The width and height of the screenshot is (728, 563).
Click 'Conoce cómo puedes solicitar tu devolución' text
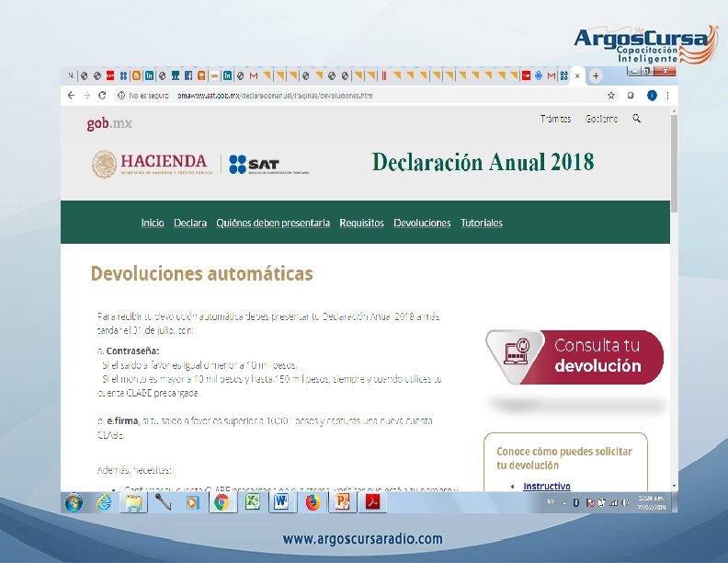pos(564,458)
